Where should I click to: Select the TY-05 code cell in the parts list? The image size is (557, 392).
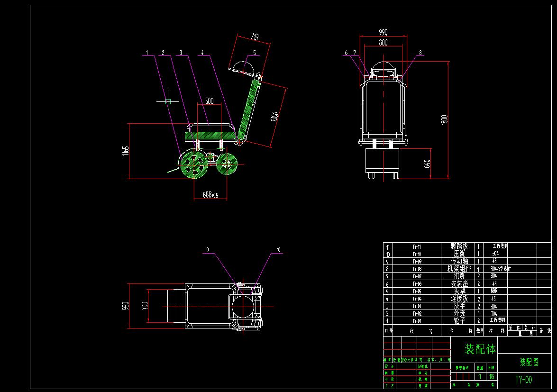pos(417,290)
